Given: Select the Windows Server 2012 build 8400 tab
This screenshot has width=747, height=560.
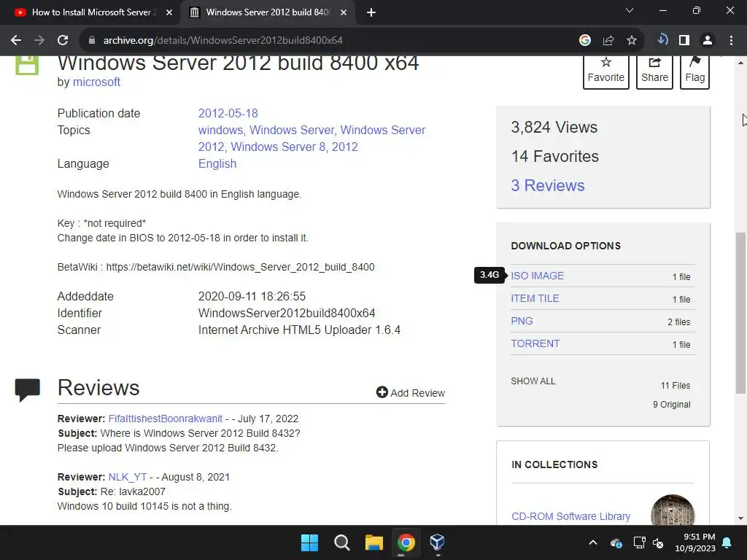Looking at the screenshot, I should click(x=268, y=12).
